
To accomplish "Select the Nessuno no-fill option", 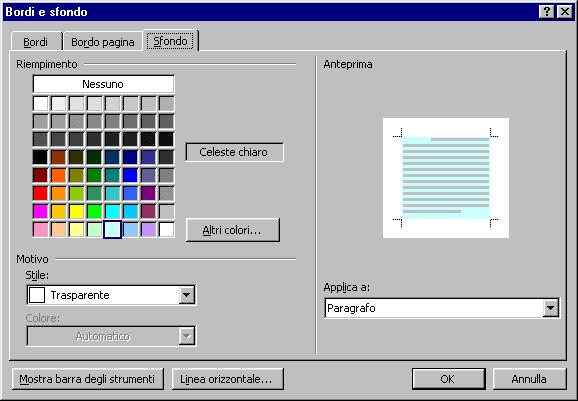I will [103, 84].
